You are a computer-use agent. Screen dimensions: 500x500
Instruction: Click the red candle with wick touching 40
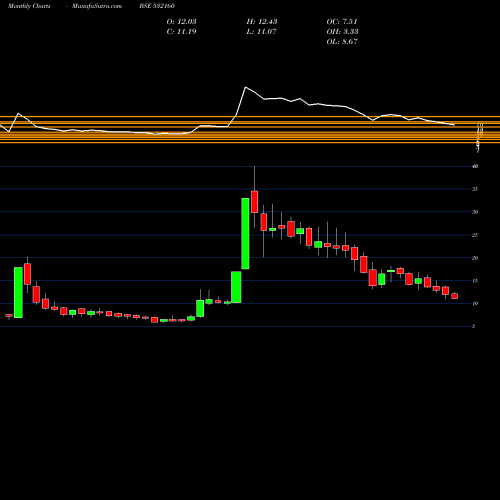[255, 202]
